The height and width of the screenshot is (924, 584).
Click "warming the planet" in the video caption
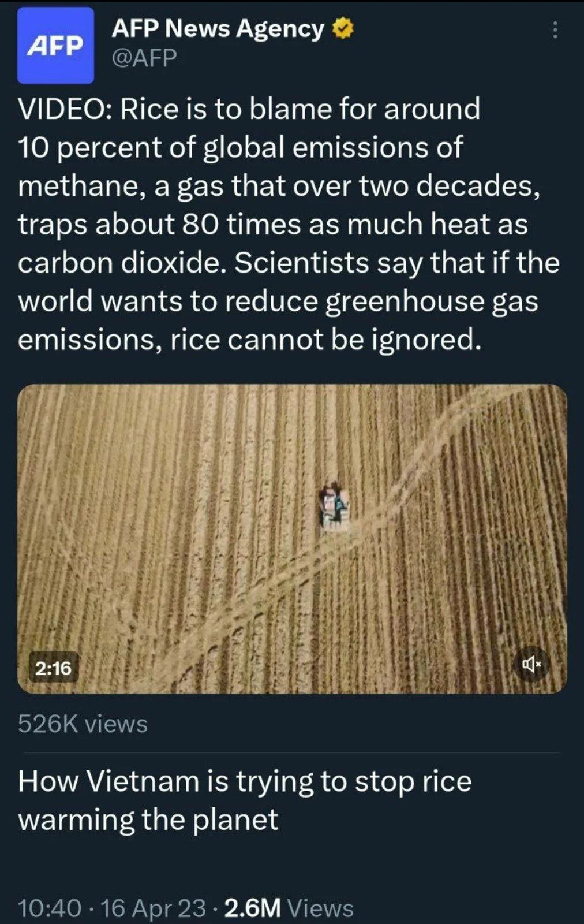(x=148, y=819)
